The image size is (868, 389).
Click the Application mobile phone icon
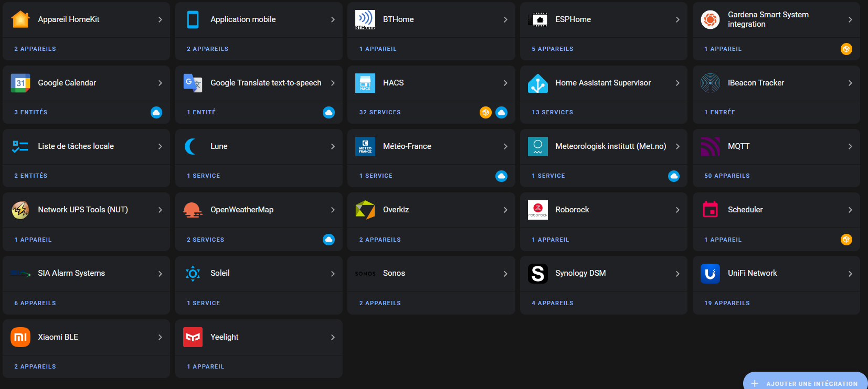point(193,19)
